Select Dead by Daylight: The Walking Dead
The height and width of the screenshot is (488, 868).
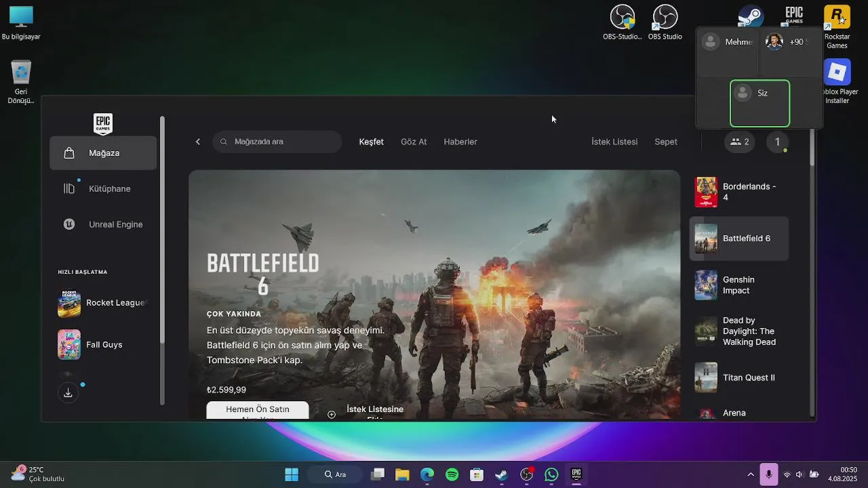739,331
